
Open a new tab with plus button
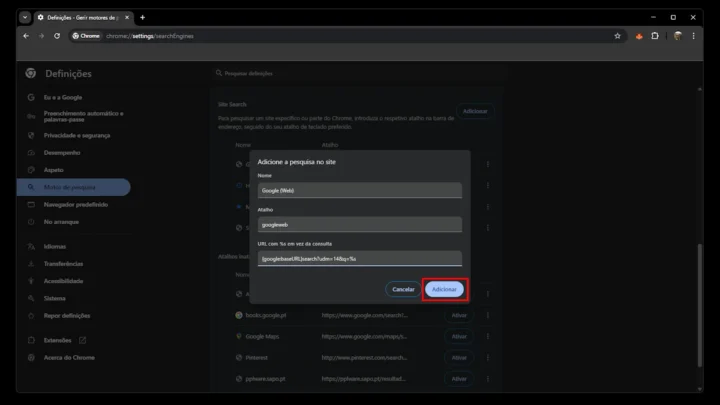click(x=142, y=17)
